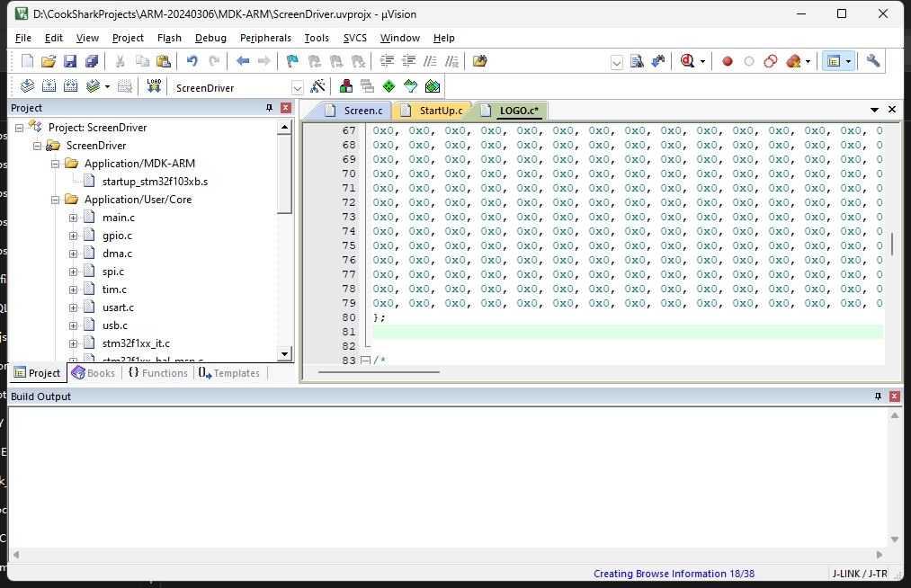The width and height of the screenshot is (911, 588).
Task: Open Options for Target magic wand icon
Action: pyautogui.click(x=317, y=86)
